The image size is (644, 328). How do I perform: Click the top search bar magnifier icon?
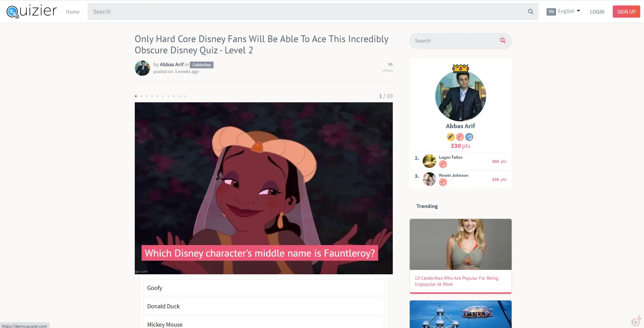tap(530, 12)
